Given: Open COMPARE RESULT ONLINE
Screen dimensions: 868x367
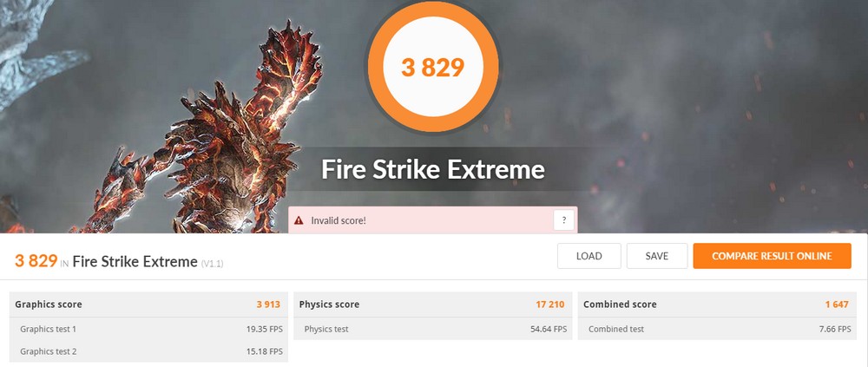Looking at the screenshot, I should pos(772,256).
